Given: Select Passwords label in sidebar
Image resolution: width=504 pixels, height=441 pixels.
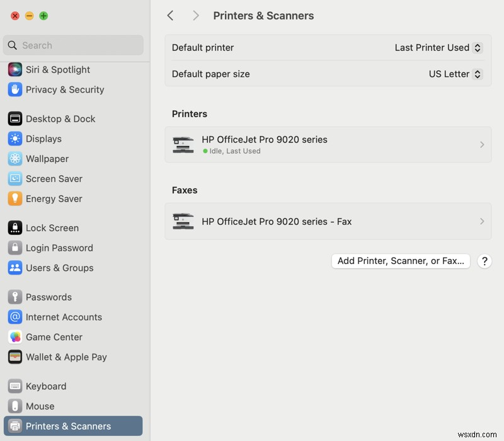Looking at the screenshot, I should coord(49,297).
